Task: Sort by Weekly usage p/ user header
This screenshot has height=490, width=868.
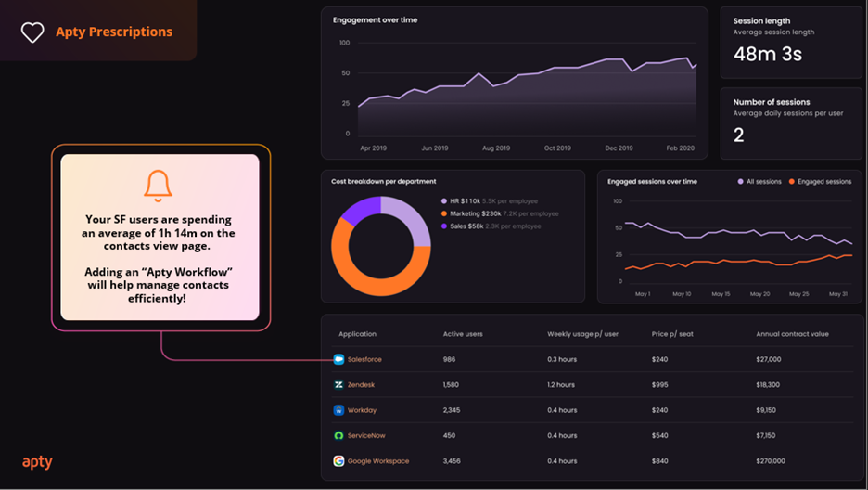Action: point(583,334)
